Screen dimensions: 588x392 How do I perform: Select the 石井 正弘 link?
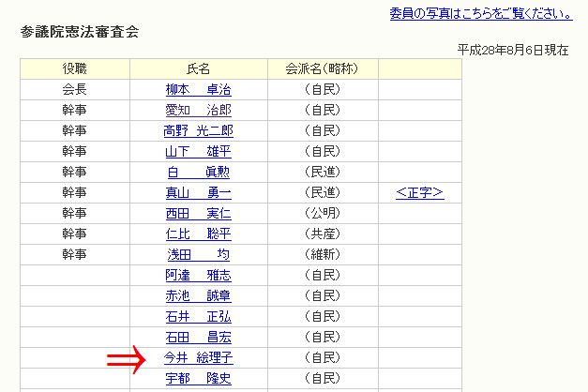(x=198, y=317)
